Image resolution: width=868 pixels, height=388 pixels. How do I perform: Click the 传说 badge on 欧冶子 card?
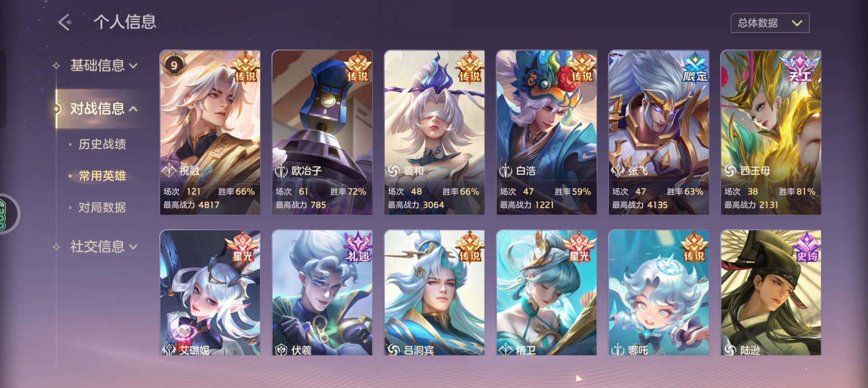click(357, 68)
